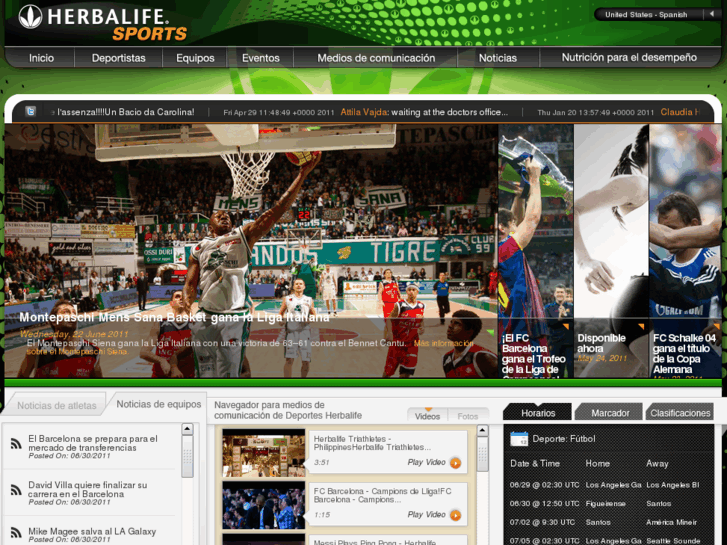
Task: Open the Disponible ahora feature panel
Action: pyautogui.click(x=611, y=250)
